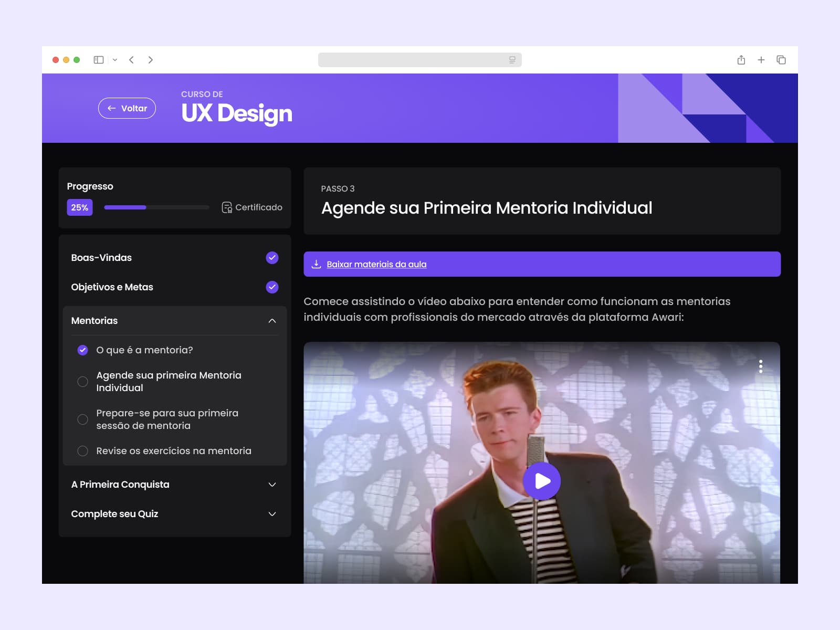Open the video three-dot options menu
Screen dimensions: 840x630
click(761, 366)
